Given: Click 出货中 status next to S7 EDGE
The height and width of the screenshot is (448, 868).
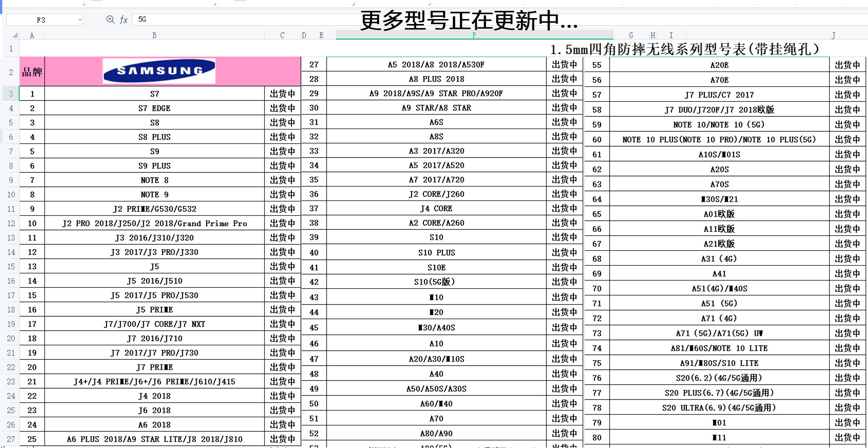Looking at the screenshot, I should pos(283,108).
